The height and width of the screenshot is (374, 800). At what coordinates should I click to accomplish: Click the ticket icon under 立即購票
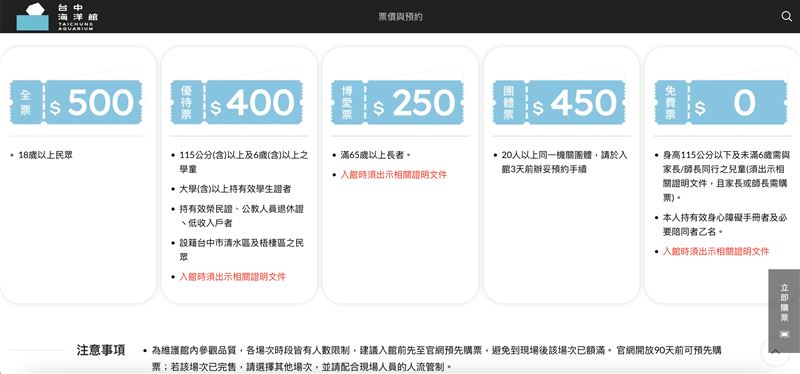point(784,334)
